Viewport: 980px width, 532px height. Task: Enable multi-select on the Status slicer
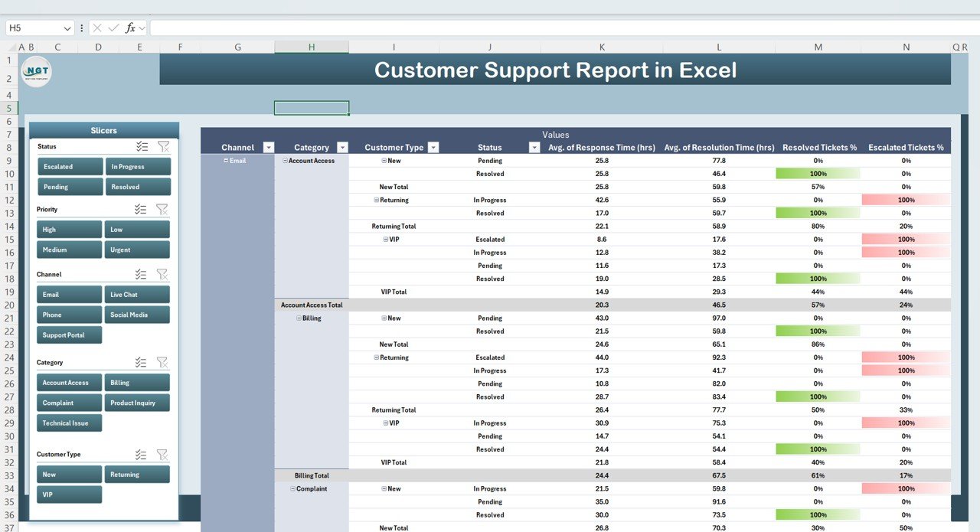[x=141, y=146]
